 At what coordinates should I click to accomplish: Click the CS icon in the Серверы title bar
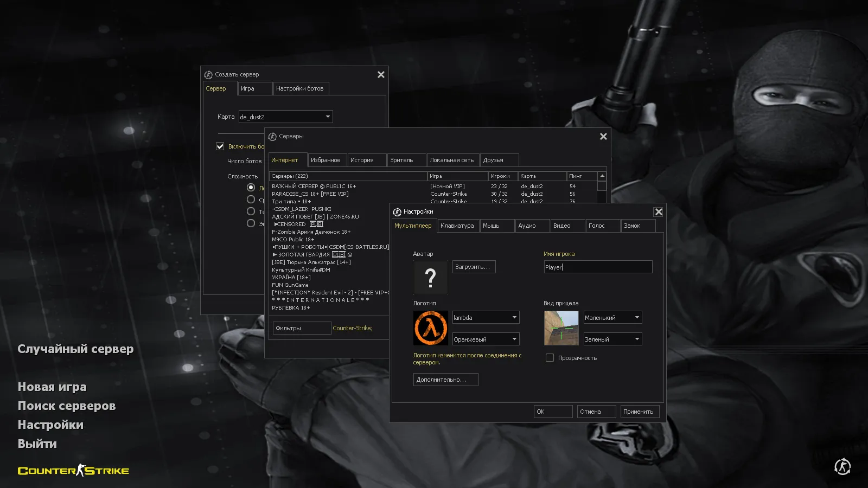272,137
